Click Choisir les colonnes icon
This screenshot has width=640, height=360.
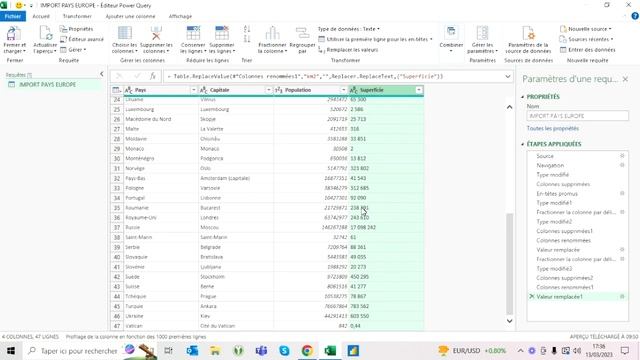[x=124, y=33]
